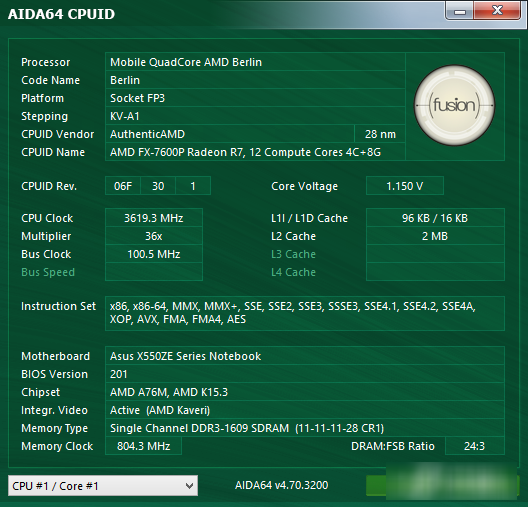Open the CPU #1 / Core #1 dropdown
Screen dimensions: 528x507
click(x=103, y=485)
